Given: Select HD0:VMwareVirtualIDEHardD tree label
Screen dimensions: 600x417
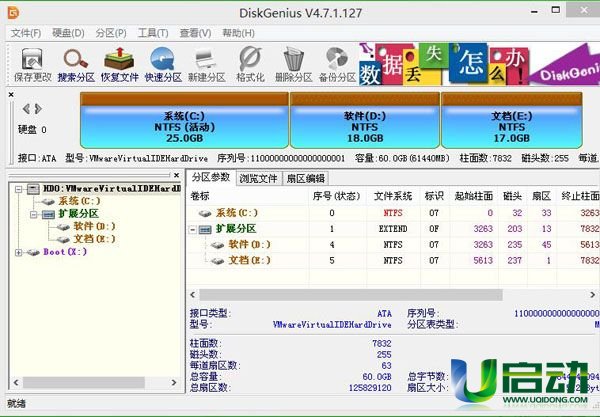Looking at the screenshot, I should [112, 189].
